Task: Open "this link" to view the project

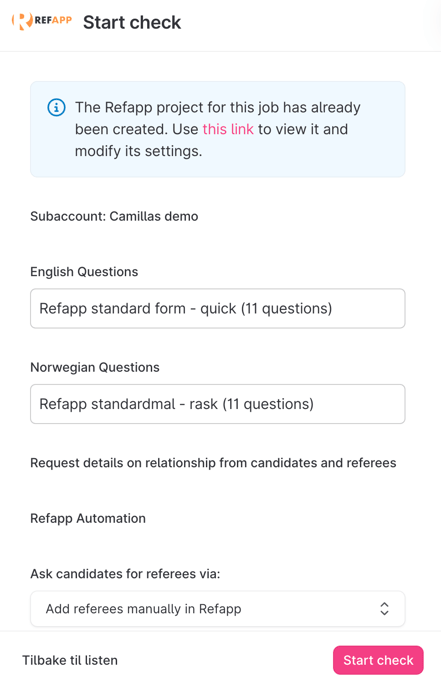Action: 228,129
